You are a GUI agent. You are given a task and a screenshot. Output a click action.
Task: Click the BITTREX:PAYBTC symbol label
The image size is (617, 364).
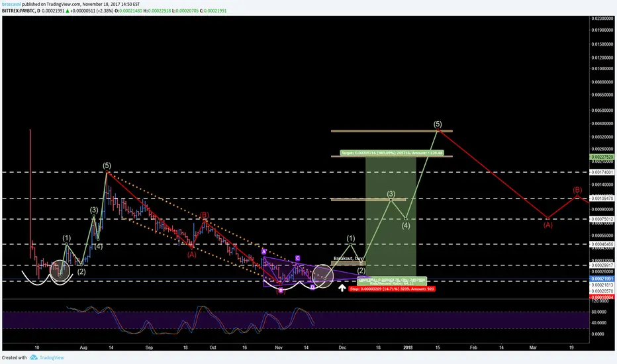click(18, 11)
